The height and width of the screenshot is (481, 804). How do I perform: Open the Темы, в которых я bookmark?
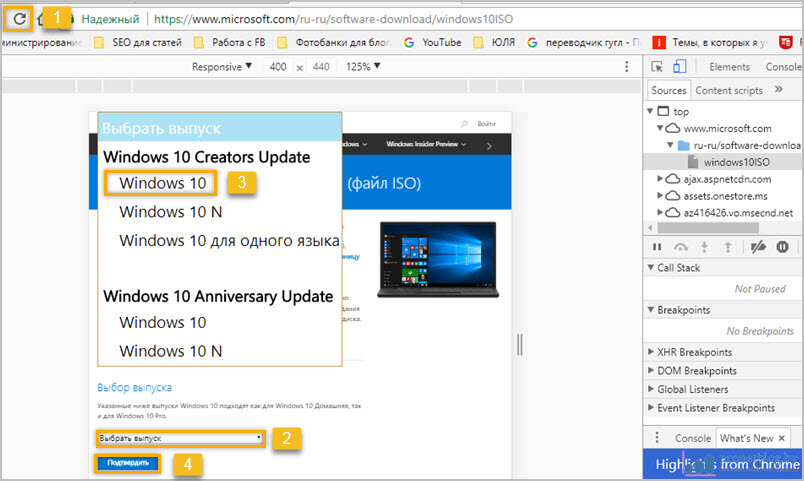[710, 43]
